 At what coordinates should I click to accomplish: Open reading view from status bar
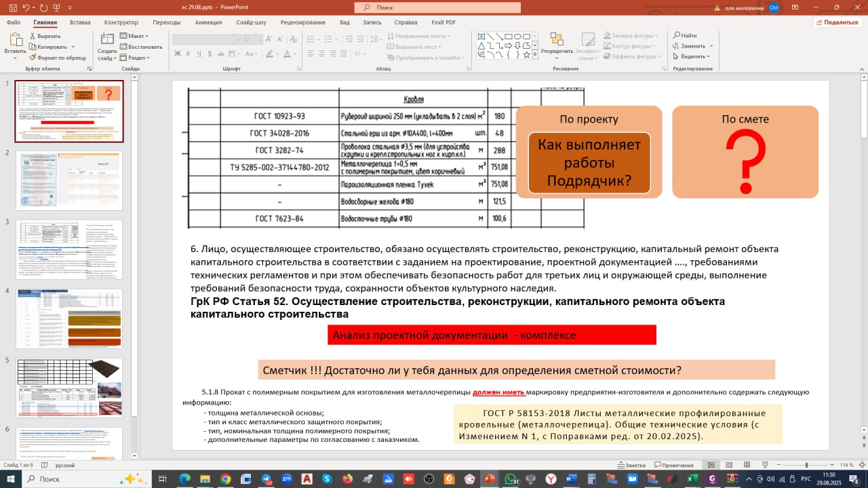(747, 465)
